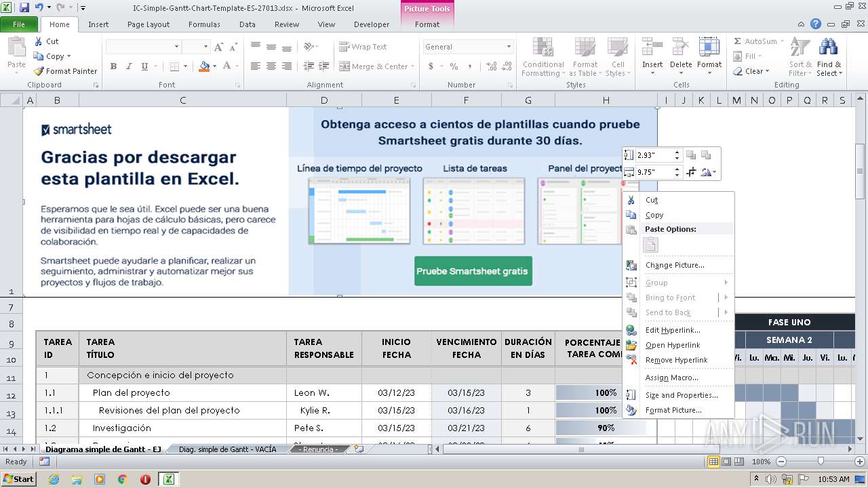Click the Increase Indent icon

tap(324, 66)
